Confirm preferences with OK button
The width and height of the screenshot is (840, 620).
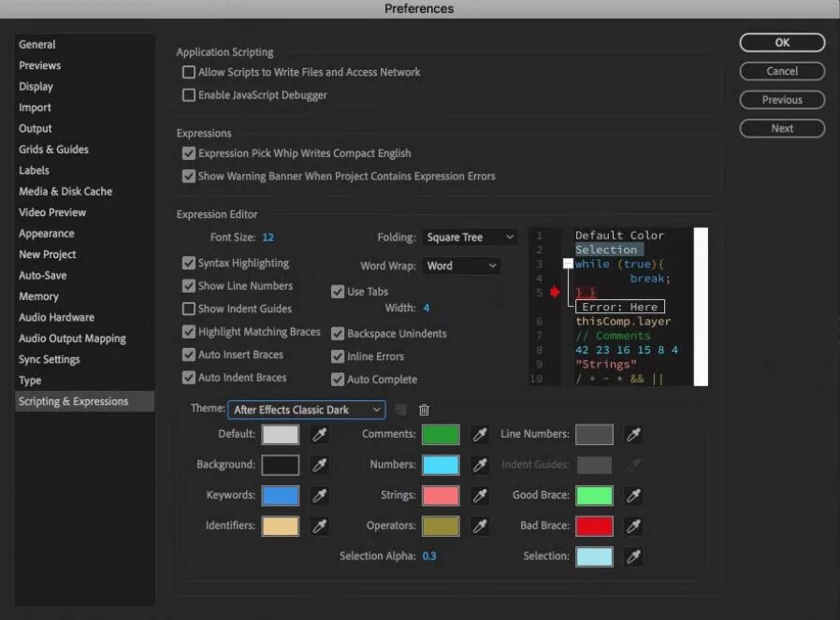click(x=782, y=42)
